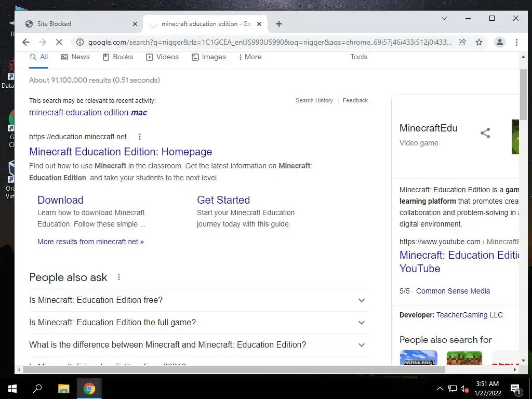Stop loading the page

tap(59, 42)
